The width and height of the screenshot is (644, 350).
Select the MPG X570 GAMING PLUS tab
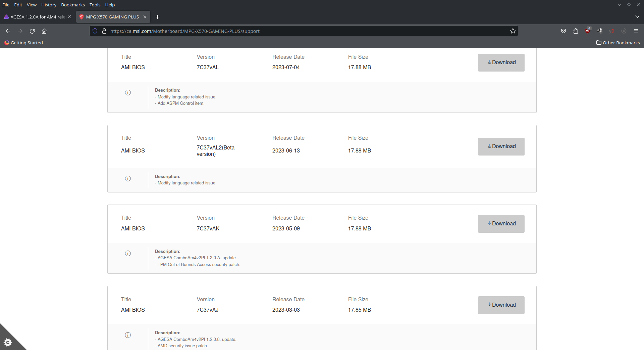pyautogui.click(x=113, y=17)
